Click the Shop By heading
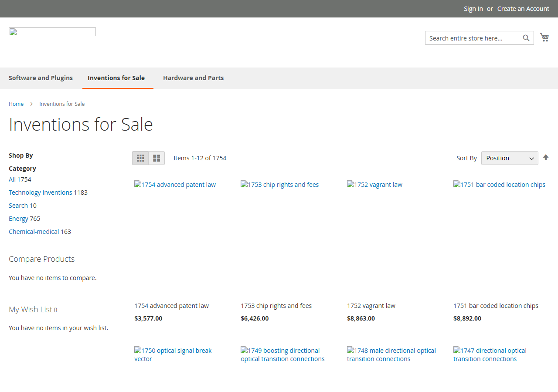The height and width of the screenshot is (392, 558). point(20,155)
